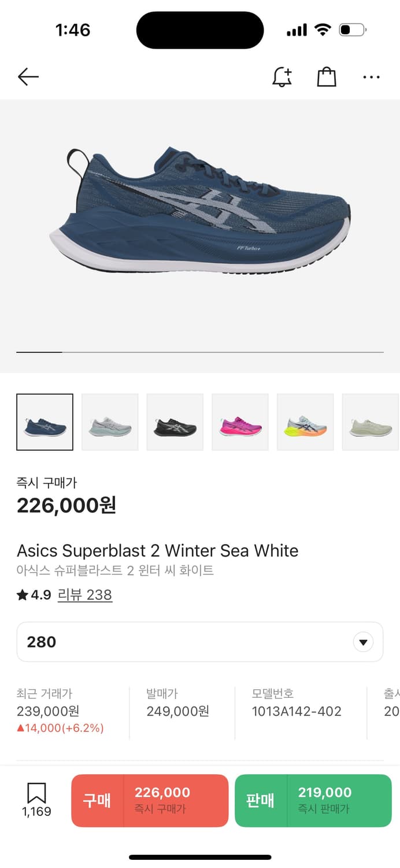Select the light grey shoe thumbnail
This screenshot has height=868, width=400.
[110, 422]
